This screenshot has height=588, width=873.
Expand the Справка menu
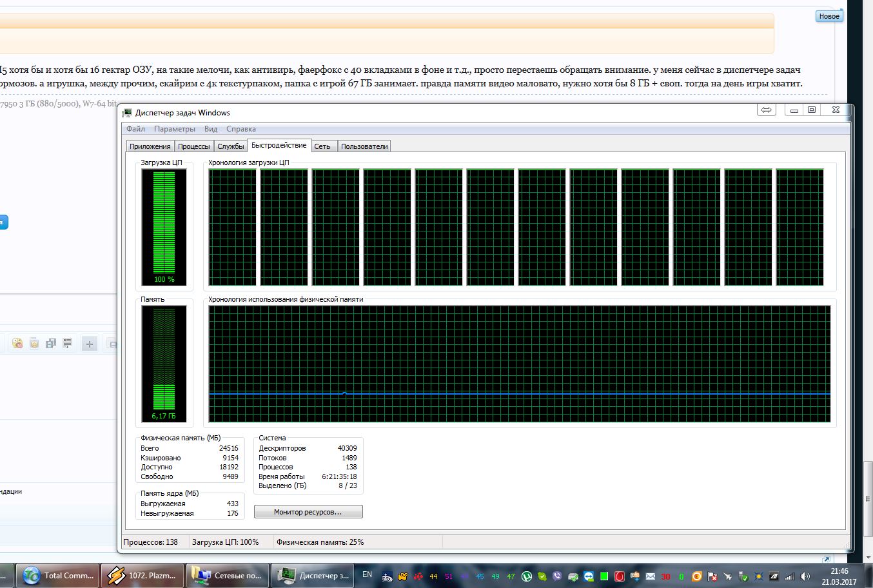241,129
